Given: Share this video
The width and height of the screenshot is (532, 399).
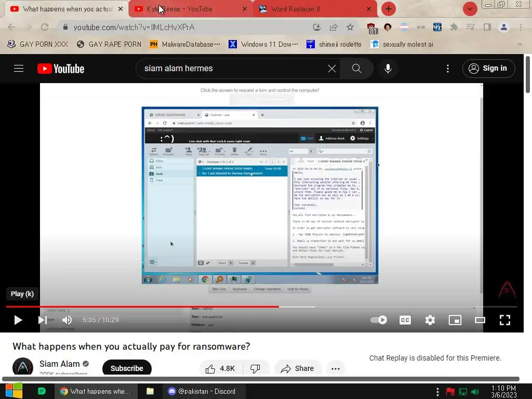Looking at the screenshot, I should 298,368.
